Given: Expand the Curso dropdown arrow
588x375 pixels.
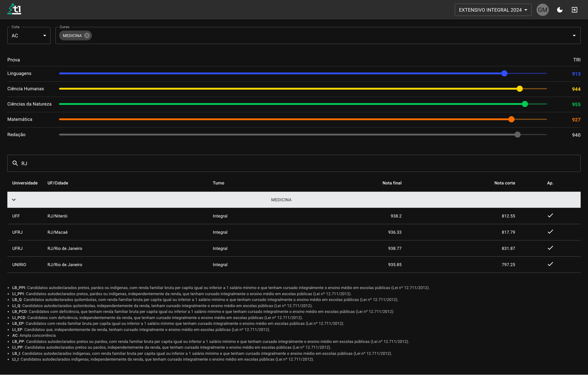Looking at the screenshot, I should point(574,35).
